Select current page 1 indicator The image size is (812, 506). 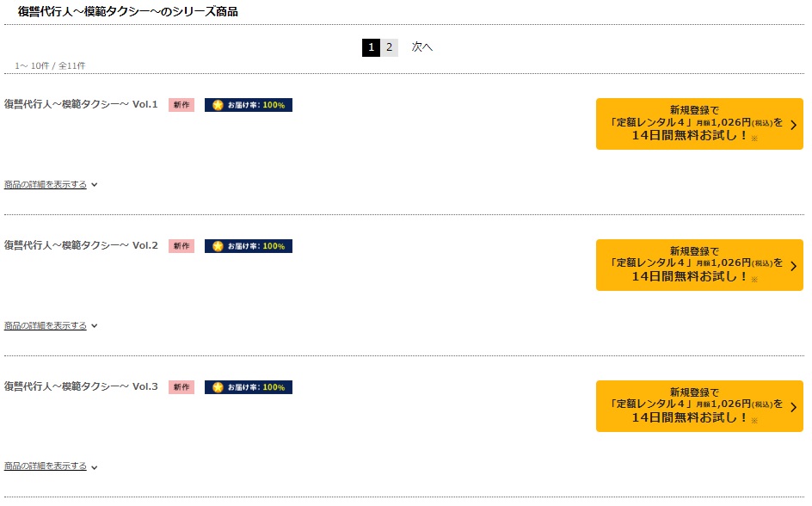click(x=371, y=47)
